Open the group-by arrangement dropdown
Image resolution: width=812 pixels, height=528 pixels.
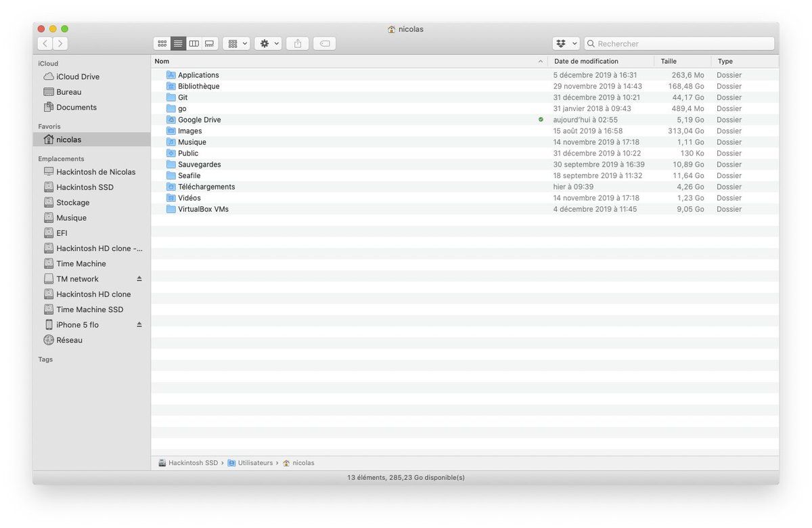tap(237, 43)
